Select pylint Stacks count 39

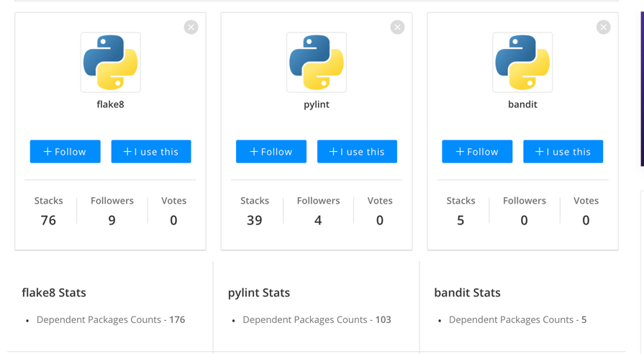[255, 221]
